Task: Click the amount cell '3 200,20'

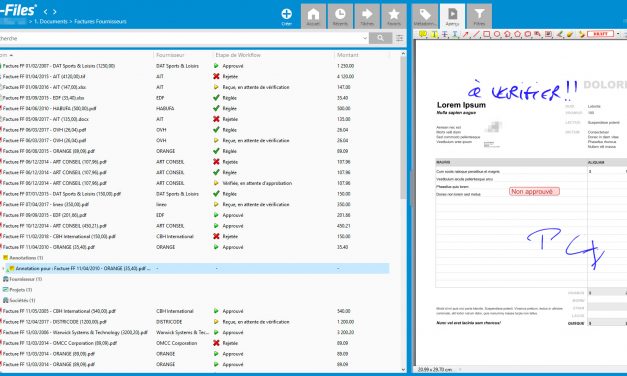Action: coord(345,332)
